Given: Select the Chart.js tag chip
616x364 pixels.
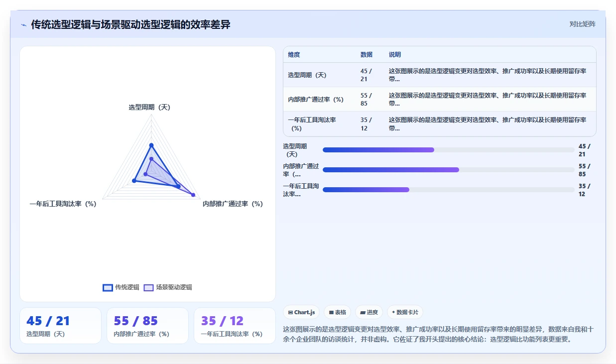Looking at the screenshot, I should (x=301, y=312).
